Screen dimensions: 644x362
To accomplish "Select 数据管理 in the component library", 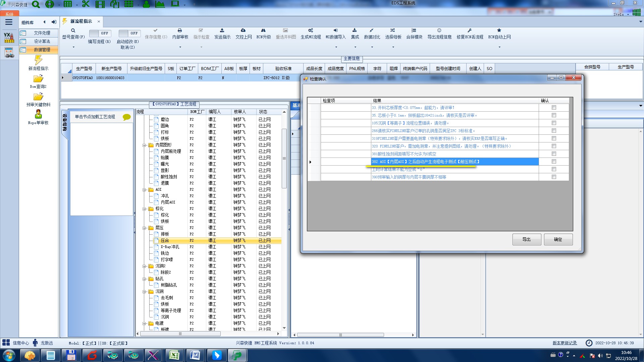I will (x=42, y=50).
